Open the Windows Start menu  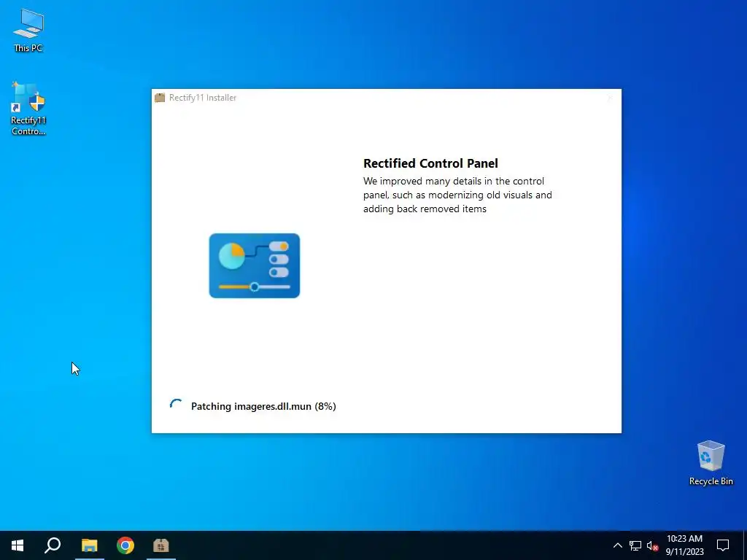pyautogui.click(x=18, y=545)
